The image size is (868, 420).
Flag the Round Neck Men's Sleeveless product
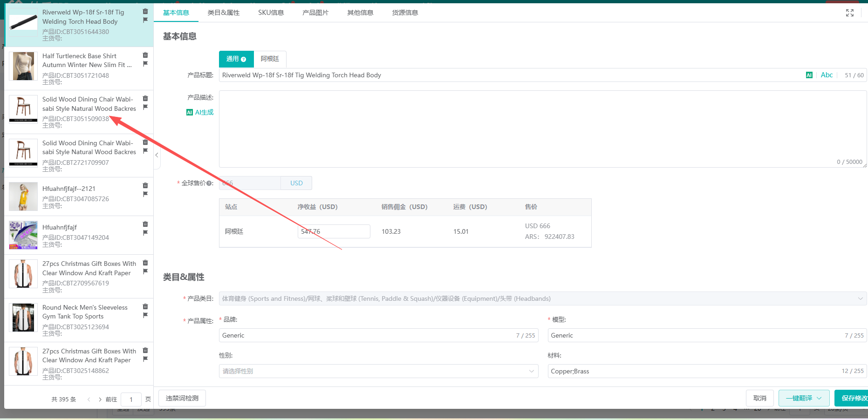145,315
